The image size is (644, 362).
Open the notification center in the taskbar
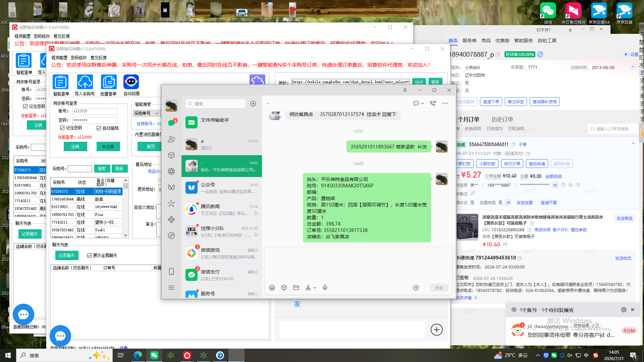(633, 355)
